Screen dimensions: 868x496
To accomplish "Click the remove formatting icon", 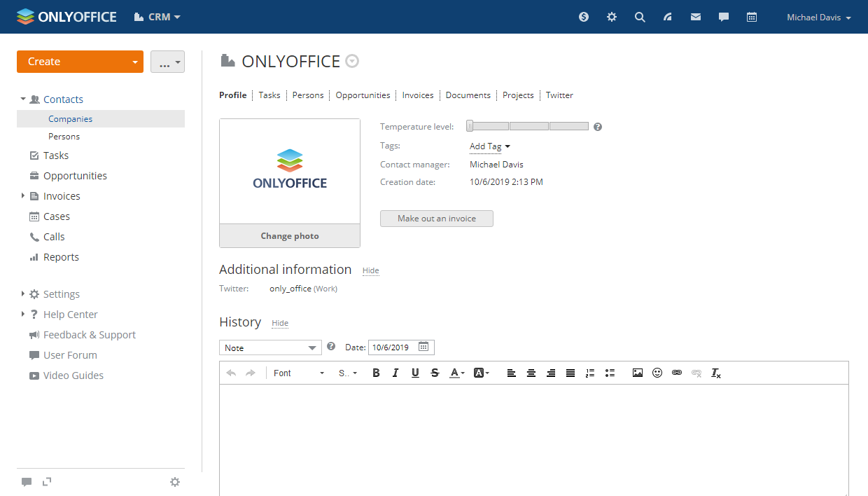I will 716,373.
